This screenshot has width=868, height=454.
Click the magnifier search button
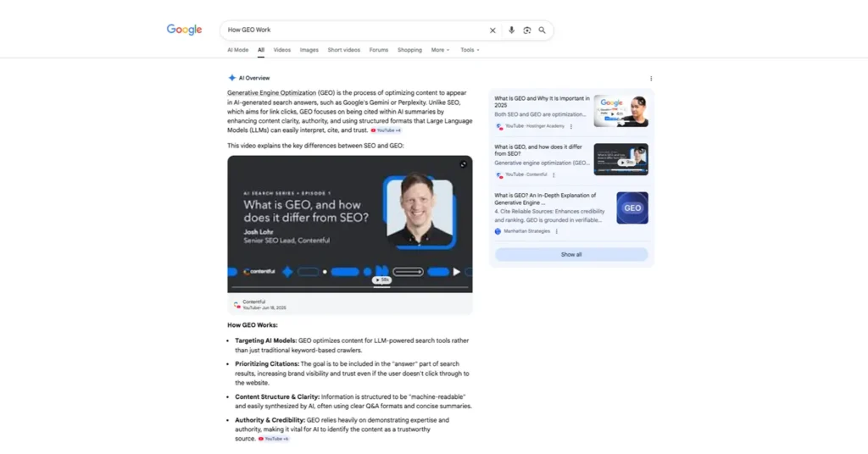coord(542,30)
